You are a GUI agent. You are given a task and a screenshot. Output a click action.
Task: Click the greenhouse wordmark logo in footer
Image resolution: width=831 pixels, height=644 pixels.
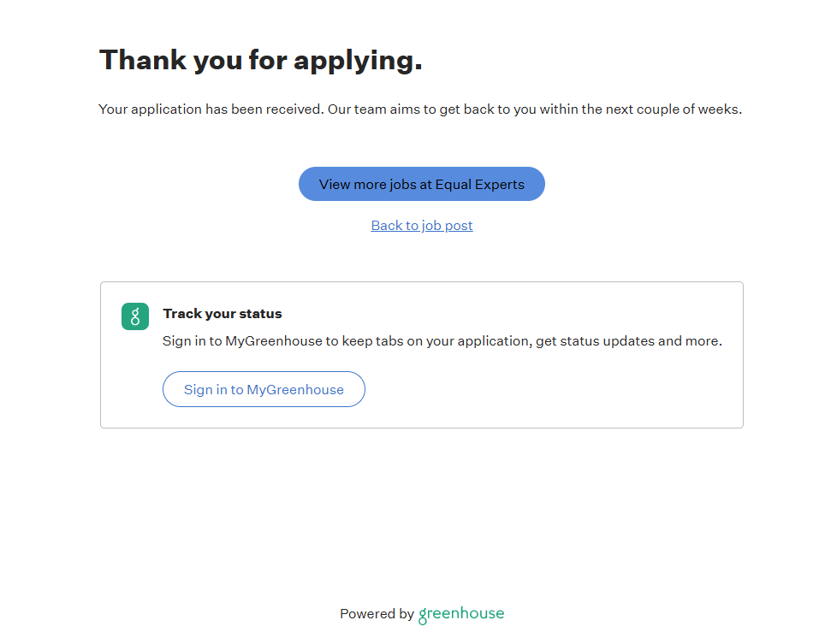(x=461, y=614)
